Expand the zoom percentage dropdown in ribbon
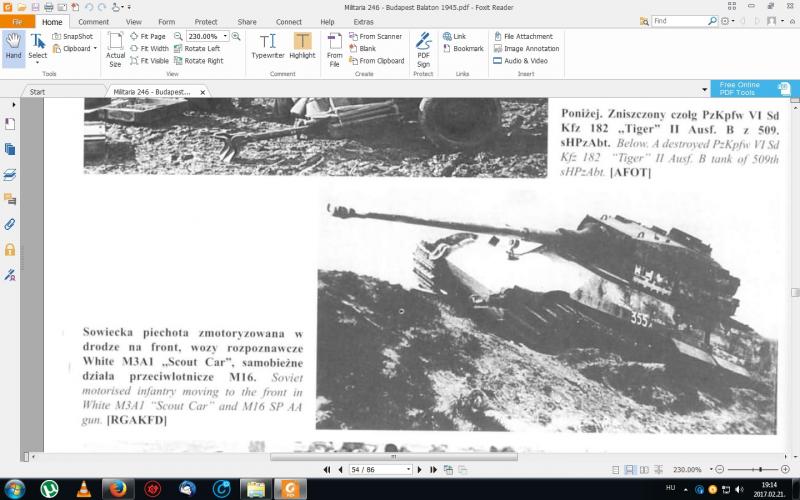 225,36
